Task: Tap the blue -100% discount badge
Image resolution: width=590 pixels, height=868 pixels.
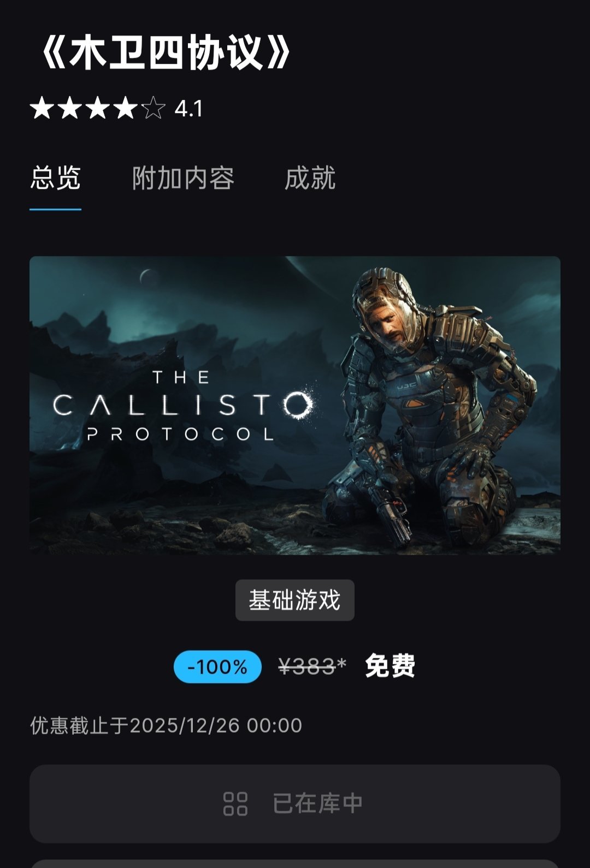Action: [x=217, y=667]
